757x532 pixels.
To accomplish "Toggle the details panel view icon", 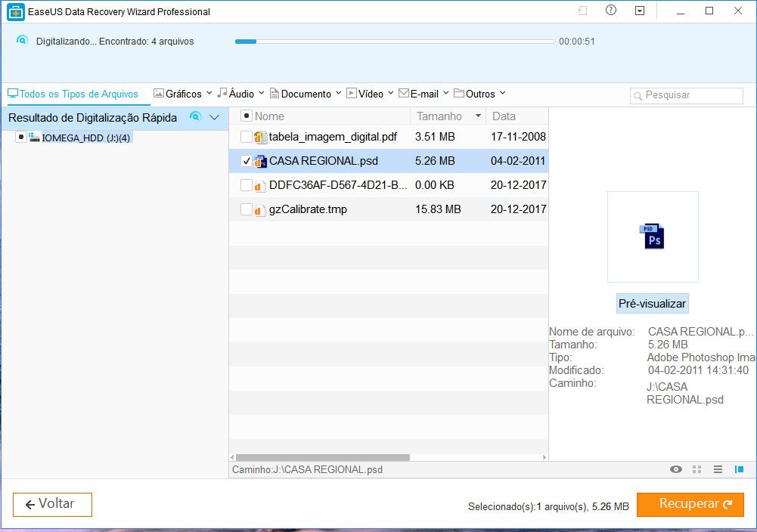I will coord(739,469).
